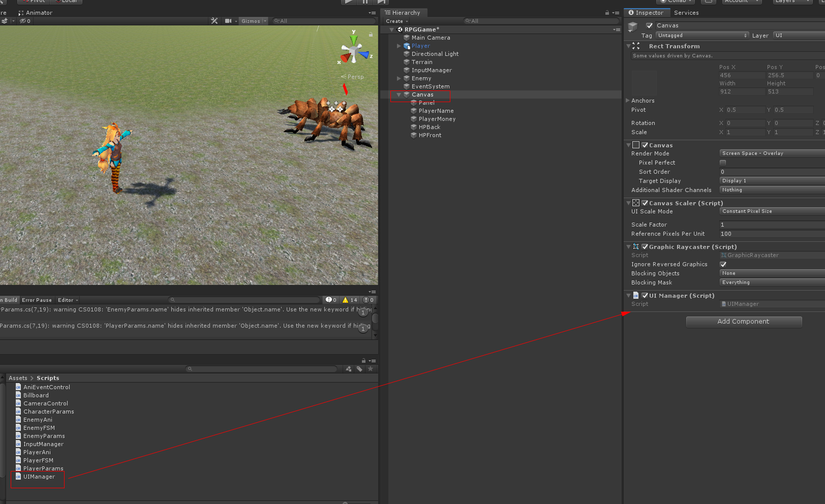Open the UI Scale Mode dropdown
Screen dimensions: 825x504
click(772, 211)
